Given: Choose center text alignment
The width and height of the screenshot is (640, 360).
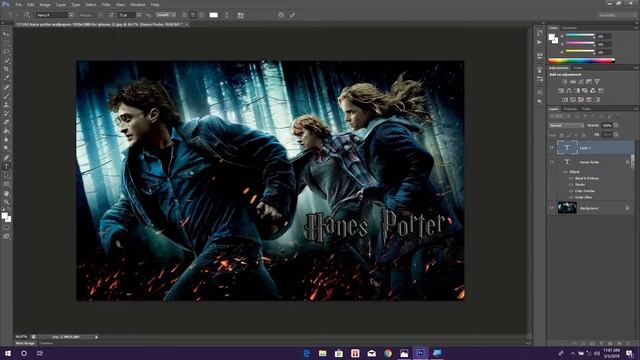Looking at the screenshot, I should click(193, 15).
